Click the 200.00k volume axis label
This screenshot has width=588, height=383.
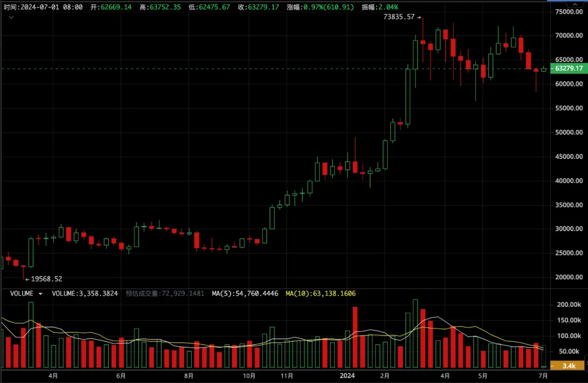(569, 305)
